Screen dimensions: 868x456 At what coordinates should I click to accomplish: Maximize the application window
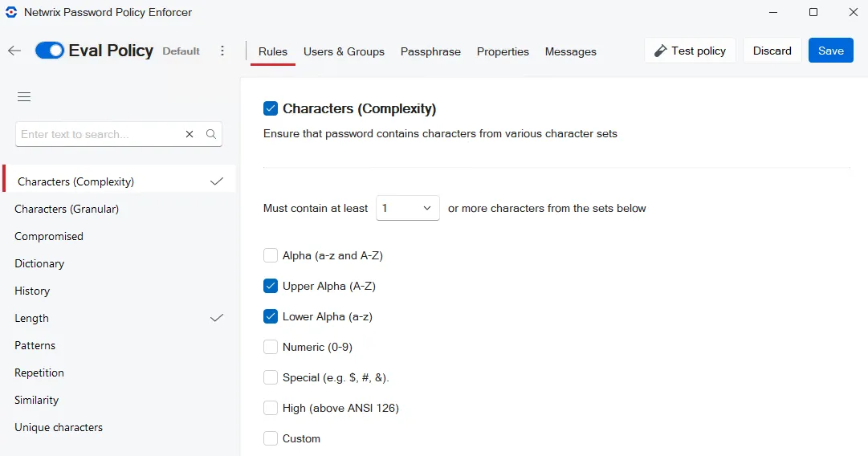[x=813, y=12]
